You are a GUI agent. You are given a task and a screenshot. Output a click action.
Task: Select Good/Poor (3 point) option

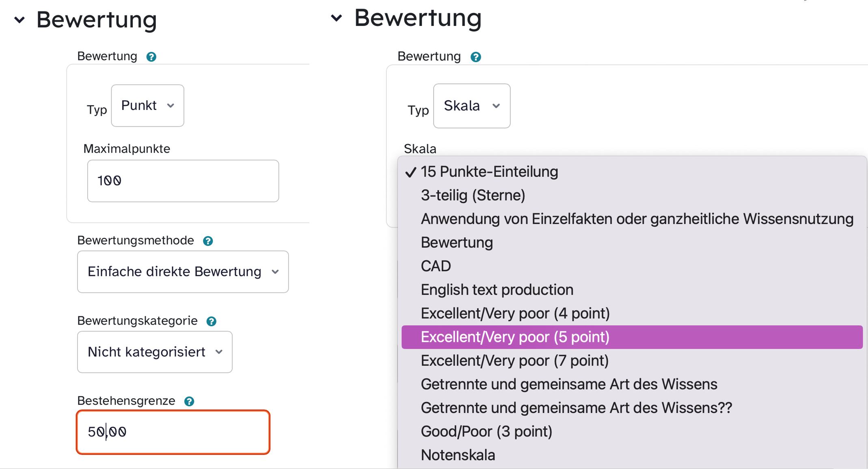tap(486, 431)
